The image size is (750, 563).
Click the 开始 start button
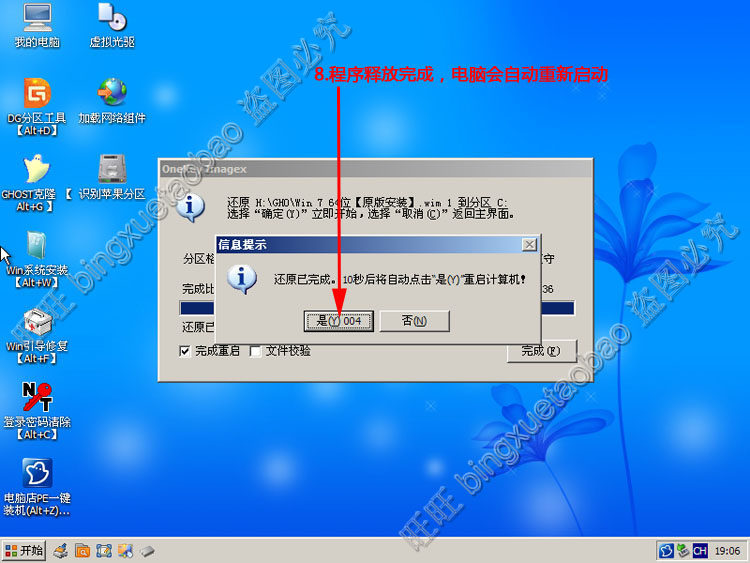point(24,551)
